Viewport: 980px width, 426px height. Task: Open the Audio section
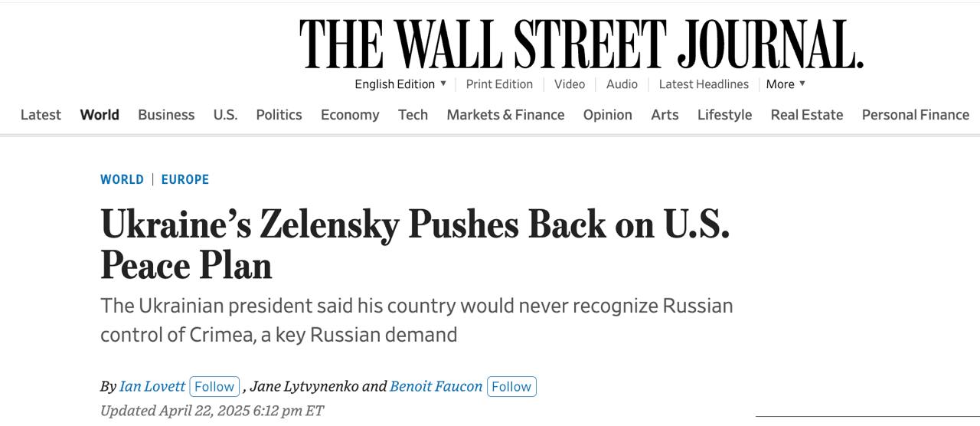[622, 84]
